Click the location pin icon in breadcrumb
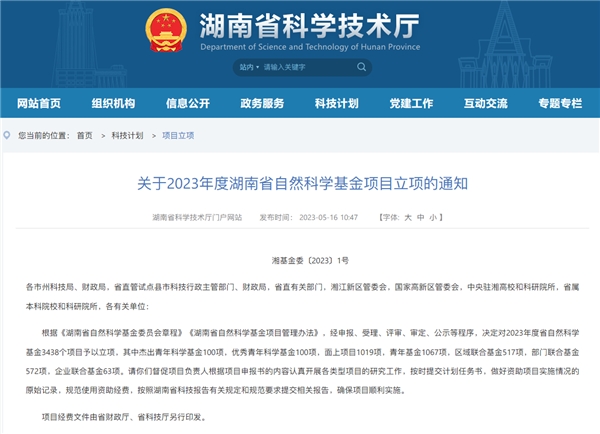600x434 pixels. coord(7,135)
